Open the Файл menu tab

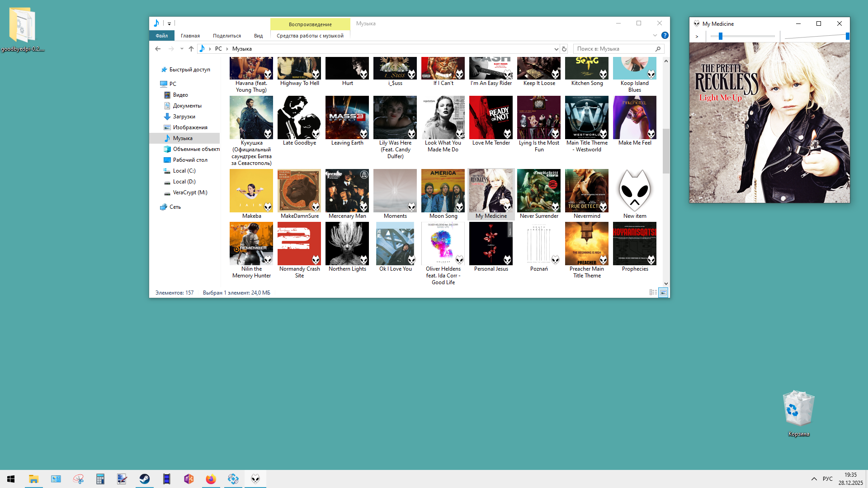[x=161, y=36]
